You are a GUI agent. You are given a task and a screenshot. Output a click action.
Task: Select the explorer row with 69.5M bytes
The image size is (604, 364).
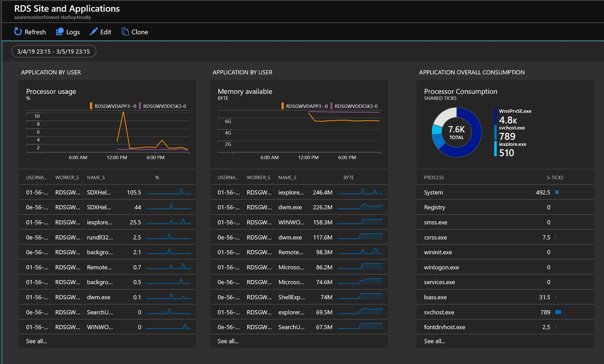(x=299, y=312)
